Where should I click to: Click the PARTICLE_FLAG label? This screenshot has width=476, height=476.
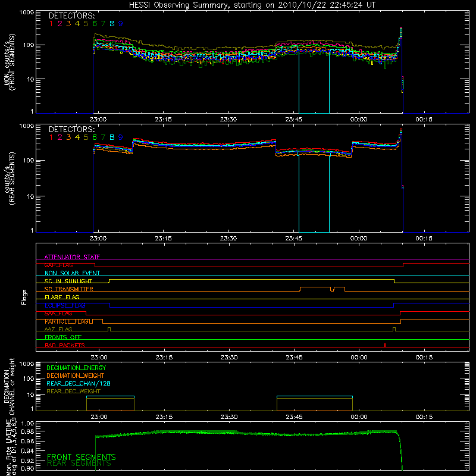click(x=68, y=321)
